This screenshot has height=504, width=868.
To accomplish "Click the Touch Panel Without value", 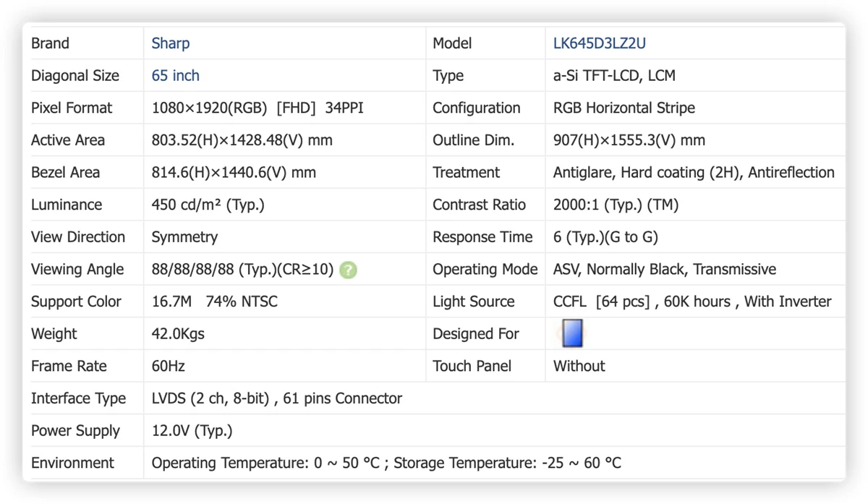I will (x=579, y=366).
